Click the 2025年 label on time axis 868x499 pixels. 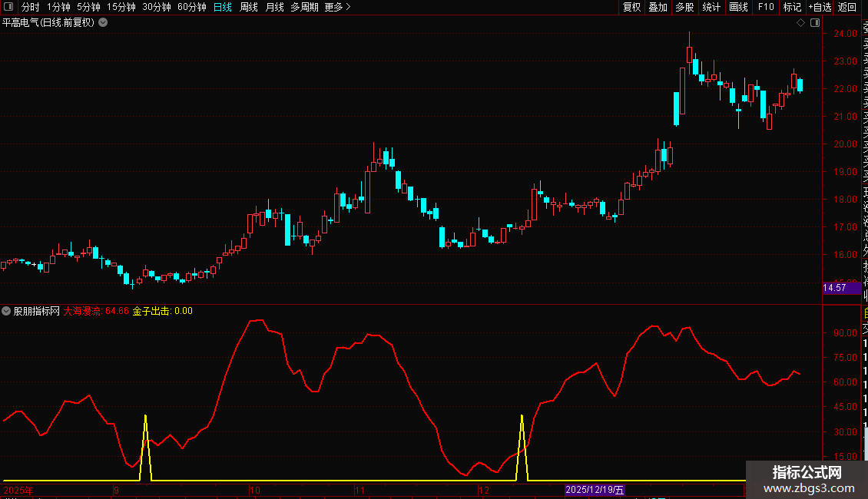click(x=18, y=490)
